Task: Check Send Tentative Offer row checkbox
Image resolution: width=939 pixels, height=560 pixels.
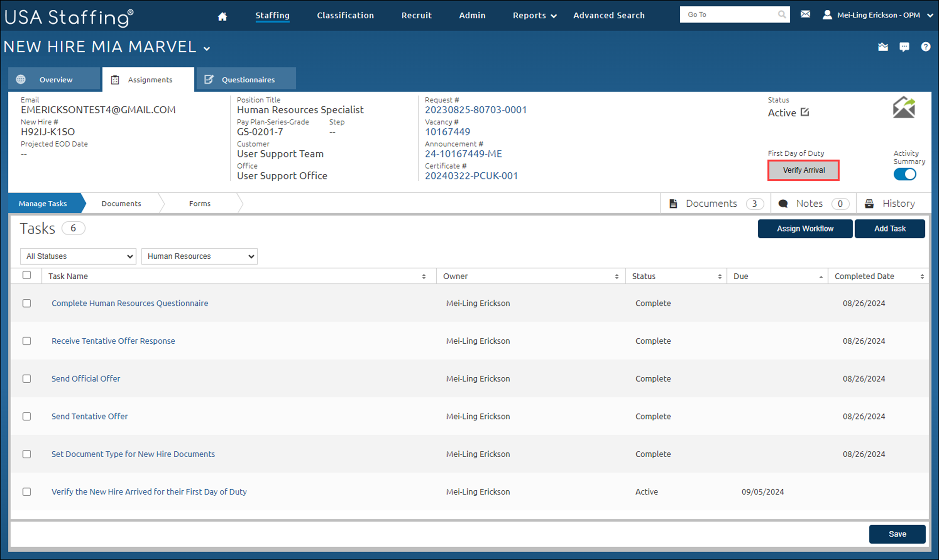Action: coord(26,417)
